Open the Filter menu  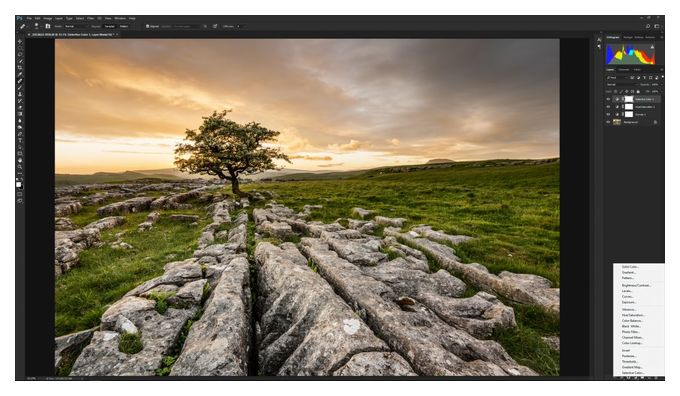tap(90, 18)
